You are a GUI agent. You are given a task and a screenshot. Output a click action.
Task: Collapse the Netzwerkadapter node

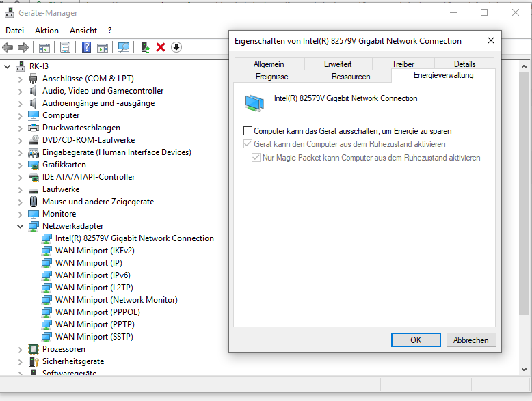[x=21, y=226]
